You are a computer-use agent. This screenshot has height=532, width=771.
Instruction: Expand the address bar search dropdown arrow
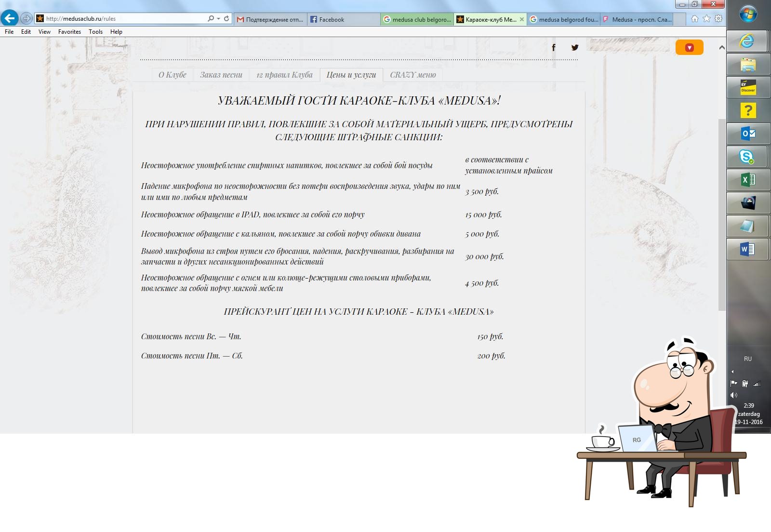point(218,19)
